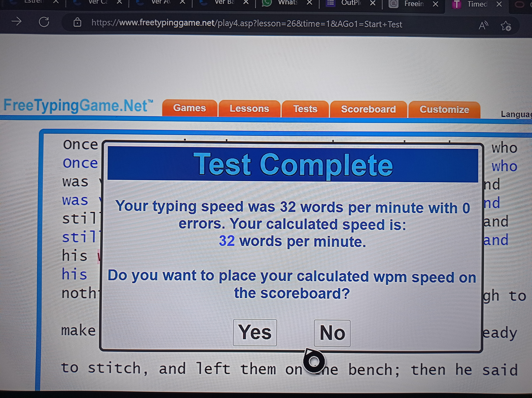
Task: Close the WhatsApp browser tab
Action: 309,3
